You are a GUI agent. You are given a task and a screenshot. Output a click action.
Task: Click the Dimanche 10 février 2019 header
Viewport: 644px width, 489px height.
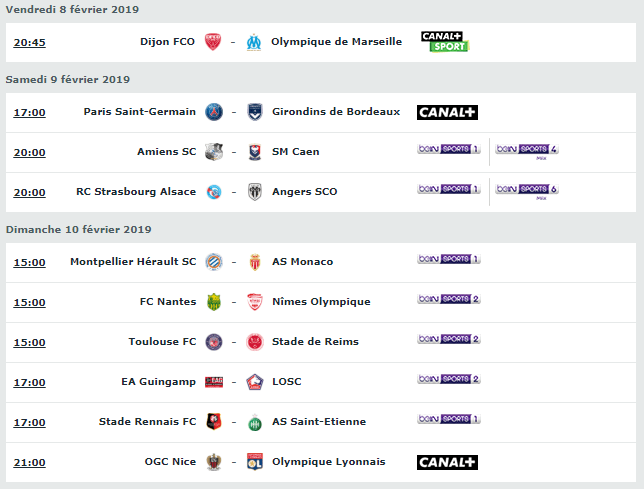point(78,230)
